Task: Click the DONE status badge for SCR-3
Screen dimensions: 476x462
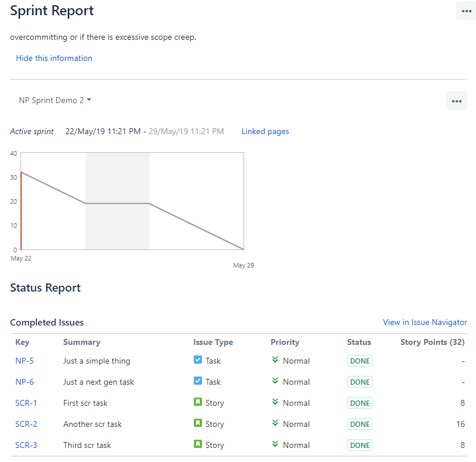Action: (359, 445)
